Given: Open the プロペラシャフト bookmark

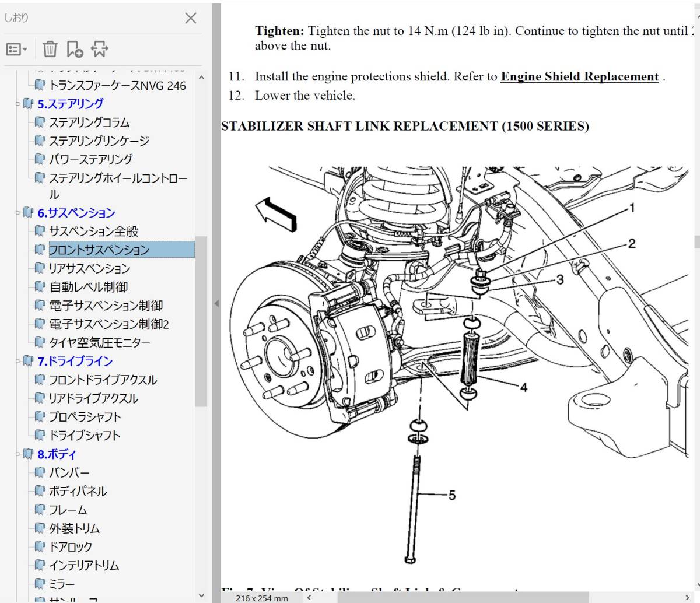Looking at the screenshot, I should tap(85, 417).
